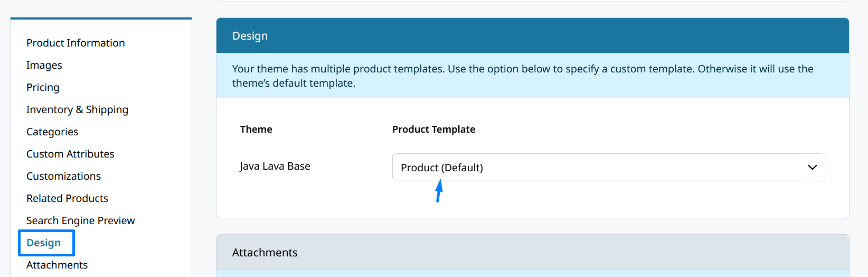Click the multiple product templates info banner
The width and height of the screenshot is (868, 277).
(x=532, y=76)
